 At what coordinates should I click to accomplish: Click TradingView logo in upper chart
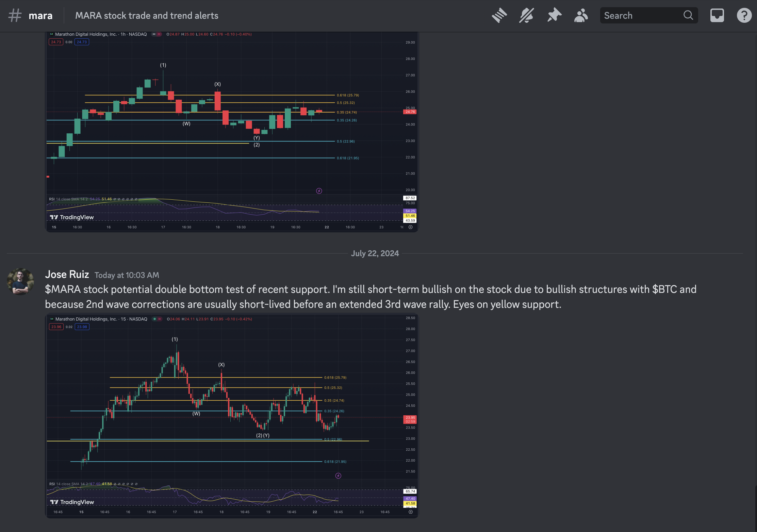(72, 217)
